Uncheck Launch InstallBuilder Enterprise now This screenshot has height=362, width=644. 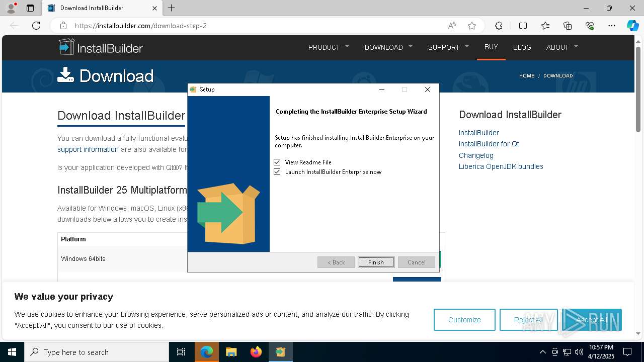(x=277, y=172)
